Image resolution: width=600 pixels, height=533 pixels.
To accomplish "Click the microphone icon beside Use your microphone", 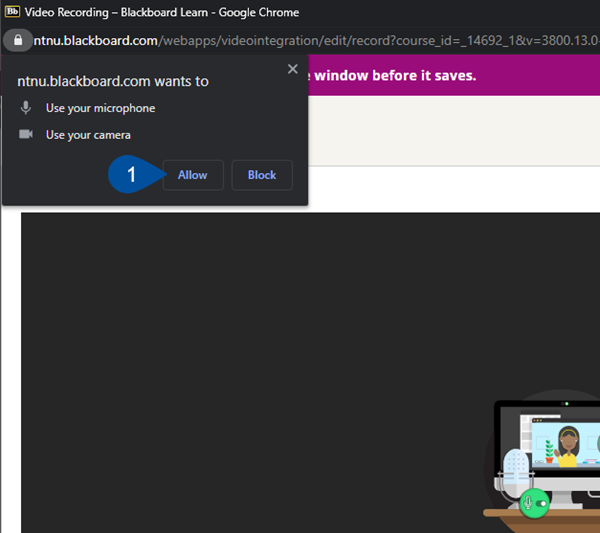I will pos(26,108).
